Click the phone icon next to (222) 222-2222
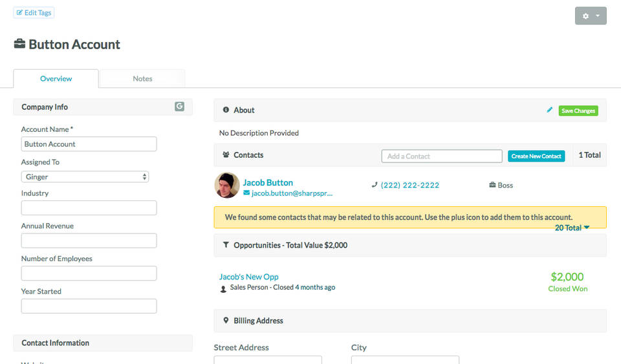Image resolution: width=621 pixels, height=364 pixels. (x=375, y=185)
